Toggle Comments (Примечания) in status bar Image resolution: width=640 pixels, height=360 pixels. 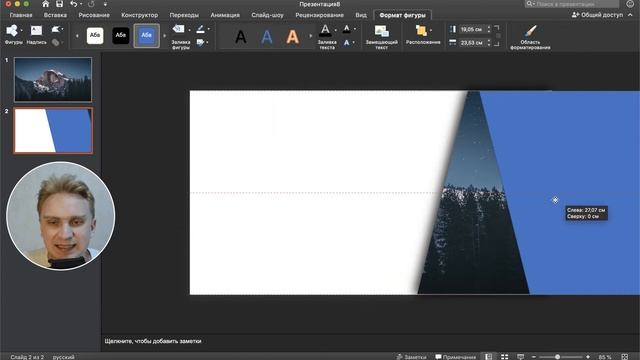pos(456,357)
